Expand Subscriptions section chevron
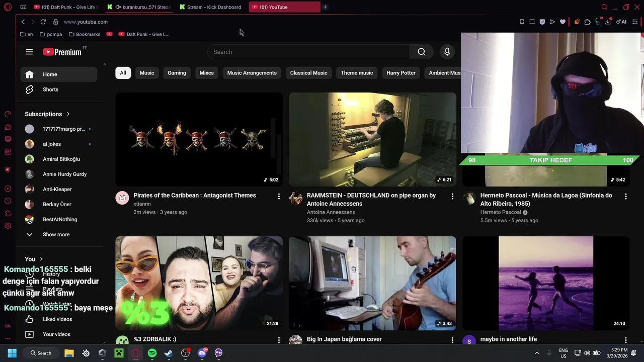 pos(68,114)
